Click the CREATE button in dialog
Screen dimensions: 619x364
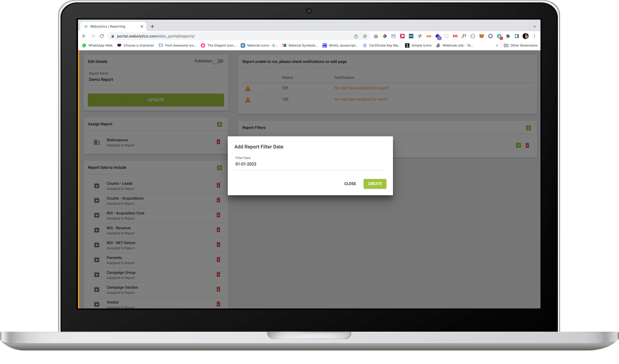point(375,184)
